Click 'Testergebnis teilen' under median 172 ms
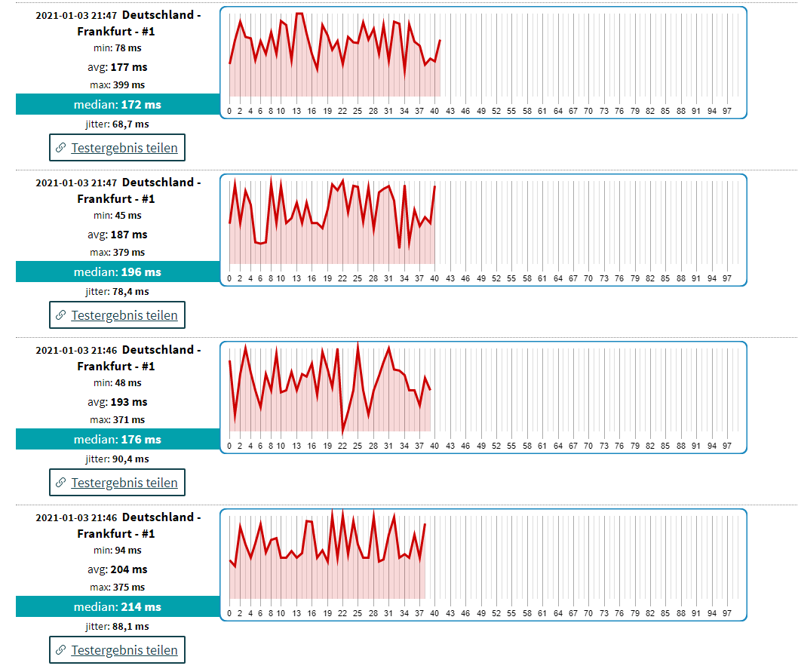This screenshot has height=672, width=798. pos(117,148)
